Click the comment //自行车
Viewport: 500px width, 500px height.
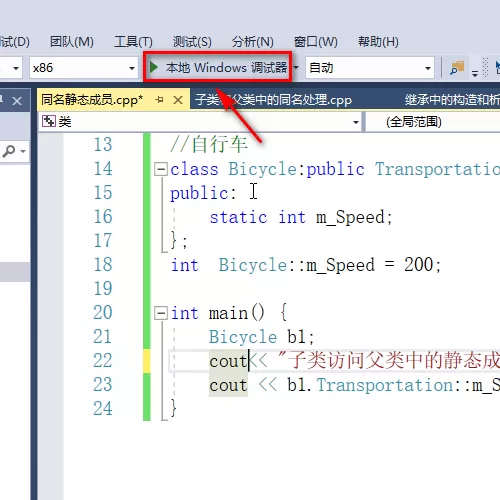click(x=209, y=145)
